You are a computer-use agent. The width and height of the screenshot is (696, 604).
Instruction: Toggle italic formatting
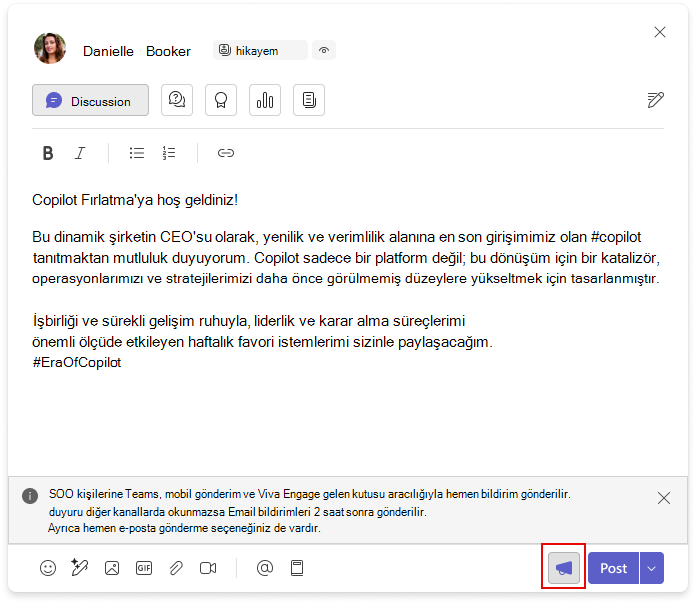point(80,153)
